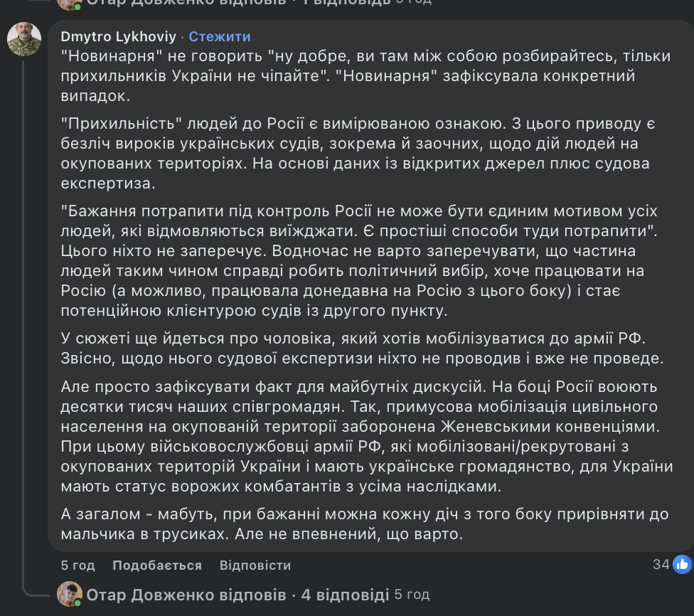Open Dmytro Lykhoviy's profile name link
The image size is (694, 616).
click(x=119, y=36)
